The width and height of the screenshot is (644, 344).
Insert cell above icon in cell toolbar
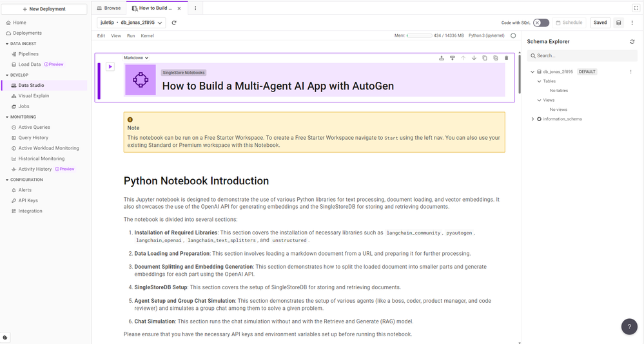point(442,58)
